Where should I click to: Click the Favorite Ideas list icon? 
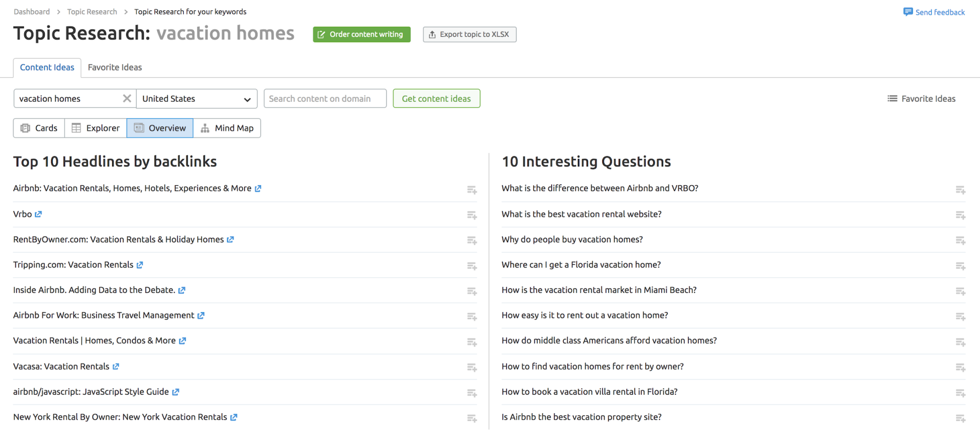892,98
